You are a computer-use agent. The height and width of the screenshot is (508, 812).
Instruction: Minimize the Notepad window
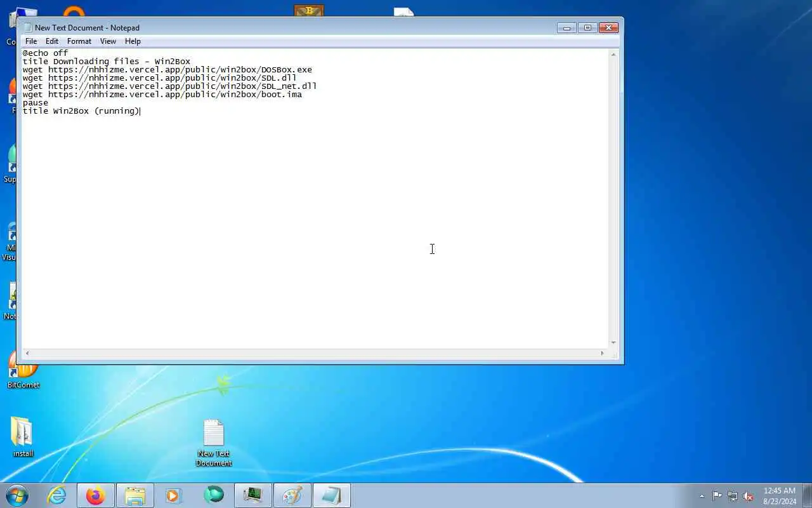click(566, 27)
